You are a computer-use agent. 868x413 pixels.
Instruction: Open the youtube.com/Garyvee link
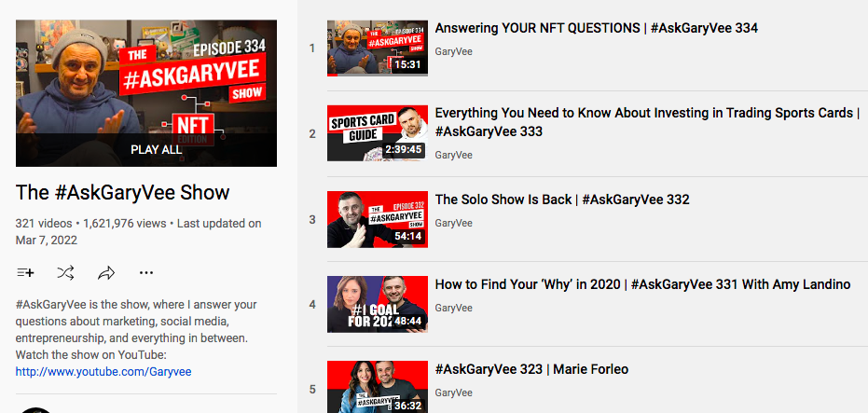(103, 371)
